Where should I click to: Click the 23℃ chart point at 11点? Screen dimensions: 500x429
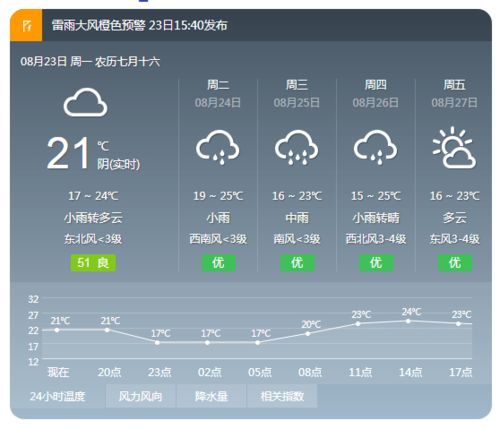coord(358,324)
